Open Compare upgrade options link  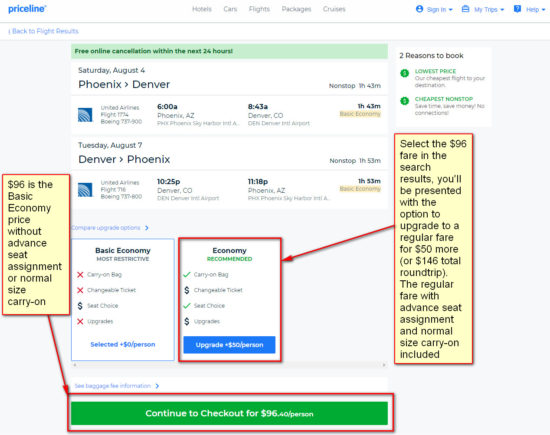[106, 228]
